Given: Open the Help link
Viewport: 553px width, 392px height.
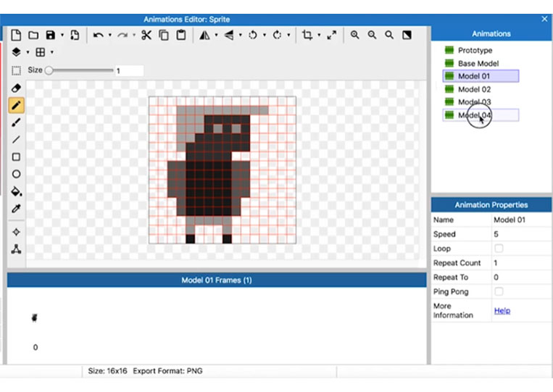Looking at the screenshot, I should point(502,311).
